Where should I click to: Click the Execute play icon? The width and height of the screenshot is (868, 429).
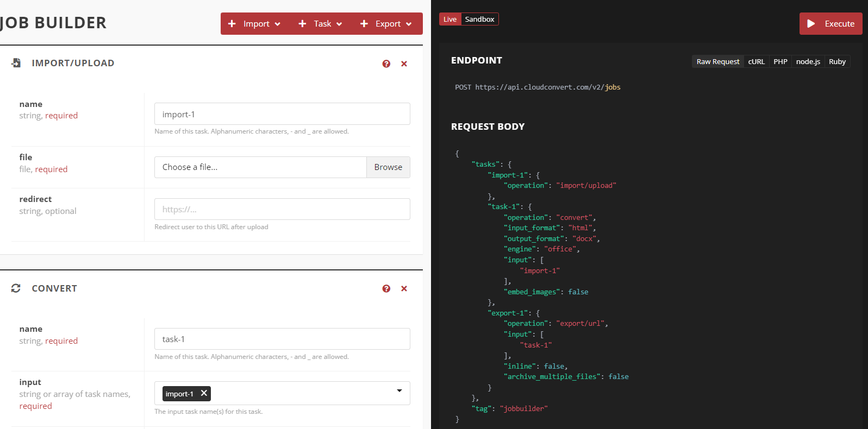click(x=811, y=24)
